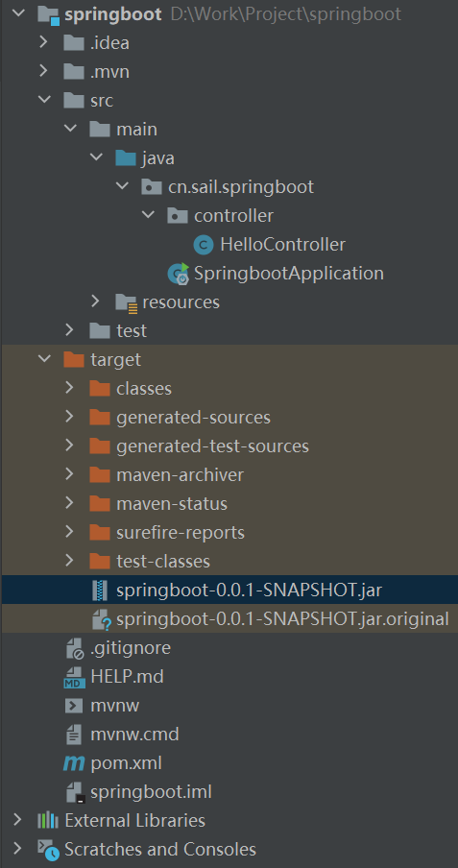Select the .gitignore file
The height and width of the screenshot is (868, 458).
click(131, 648)
